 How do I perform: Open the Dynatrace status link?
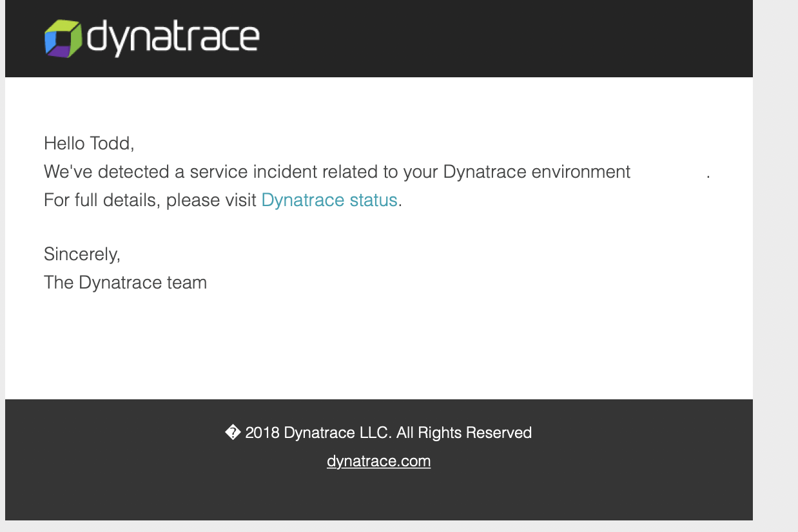(329, 200)
